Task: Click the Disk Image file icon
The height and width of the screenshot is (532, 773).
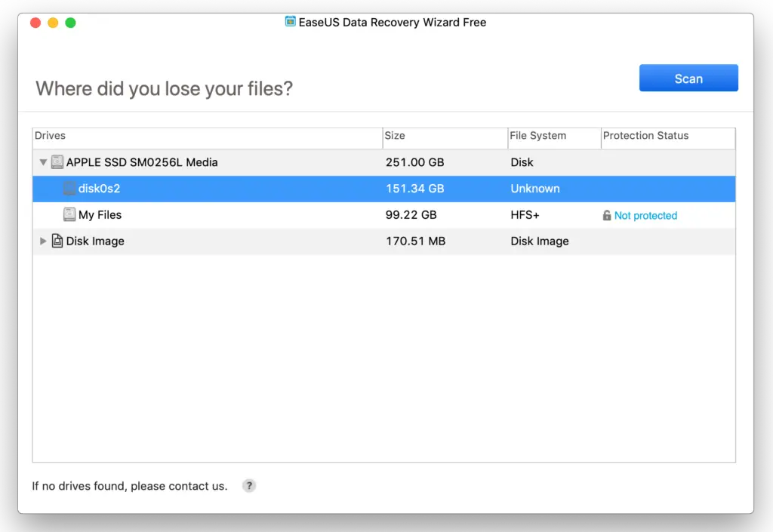Action: pos(57,241)
